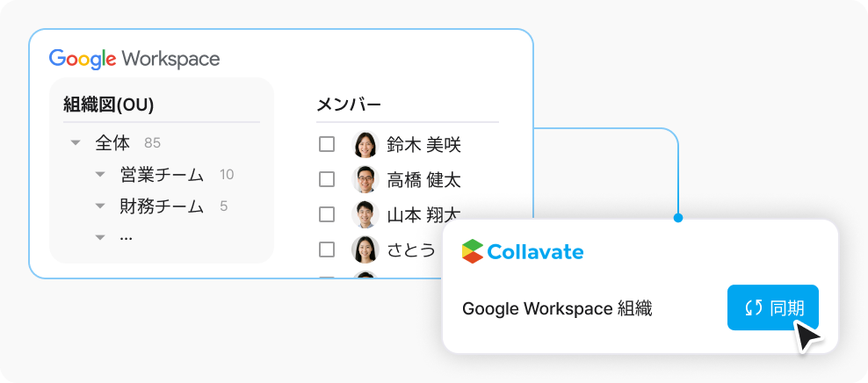Open 鈴木 美咲's avatar photo
Screen dimensions: 868x383
(x=365, y=144)
